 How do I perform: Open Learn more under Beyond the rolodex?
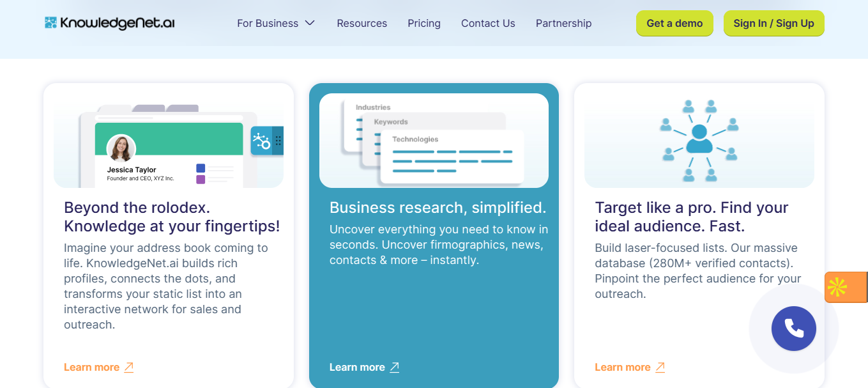(91, 367)
